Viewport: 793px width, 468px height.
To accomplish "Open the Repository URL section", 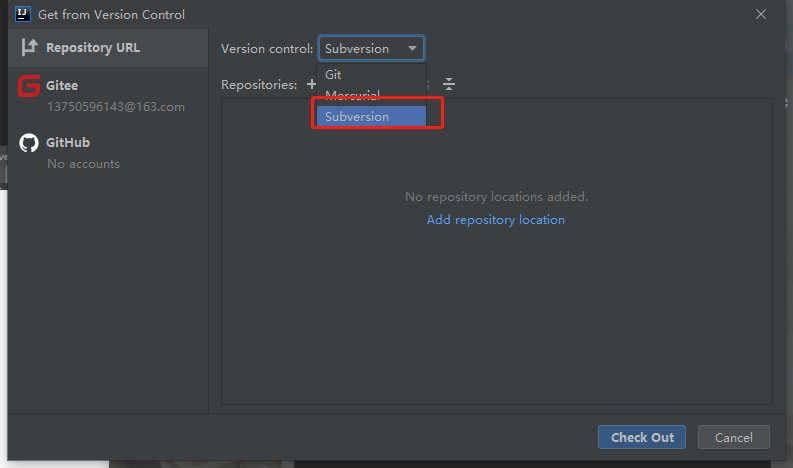I will click(x=108, y=48).
